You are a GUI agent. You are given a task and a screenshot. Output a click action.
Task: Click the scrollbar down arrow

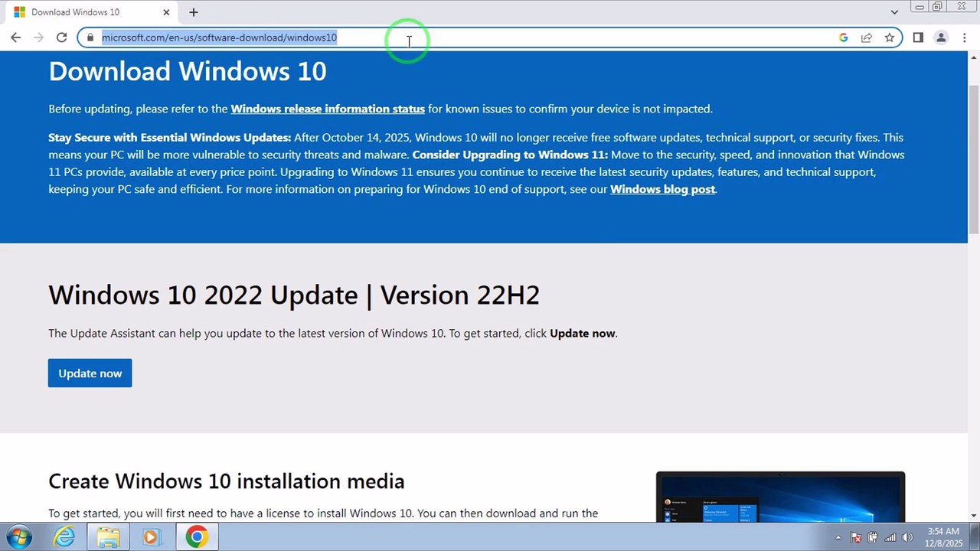click(974, 516)
